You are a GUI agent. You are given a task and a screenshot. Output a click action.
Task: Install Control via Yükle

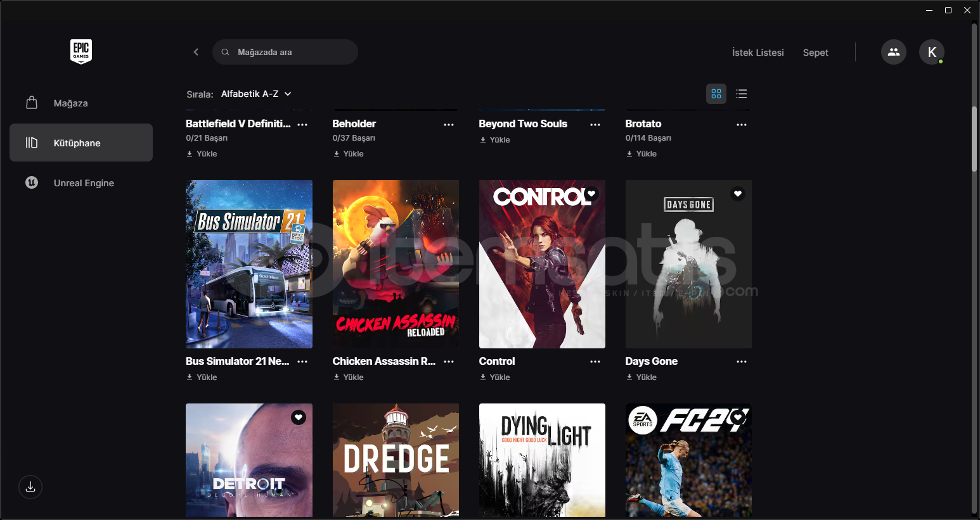(x=494, y=377)
